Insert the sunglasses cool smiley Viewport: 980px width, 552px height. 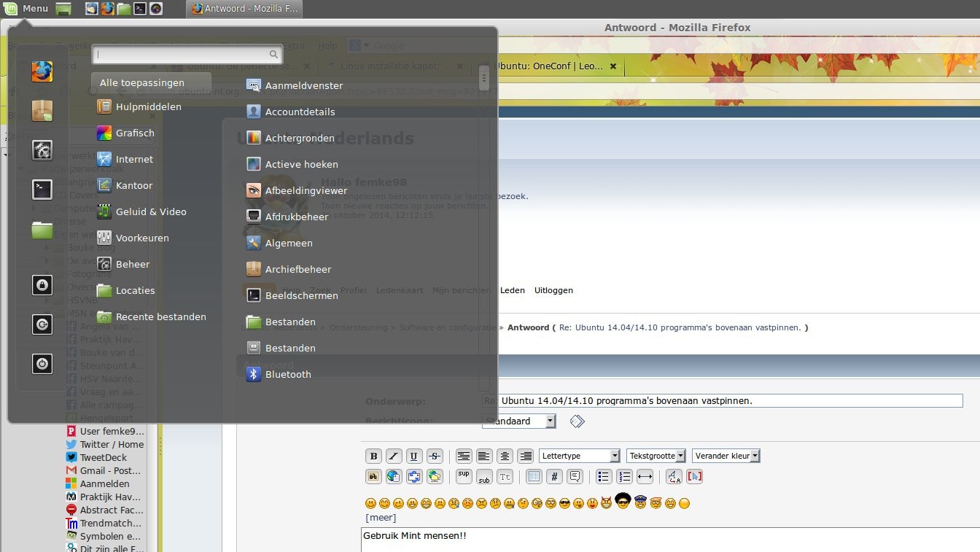click(564, 504)
